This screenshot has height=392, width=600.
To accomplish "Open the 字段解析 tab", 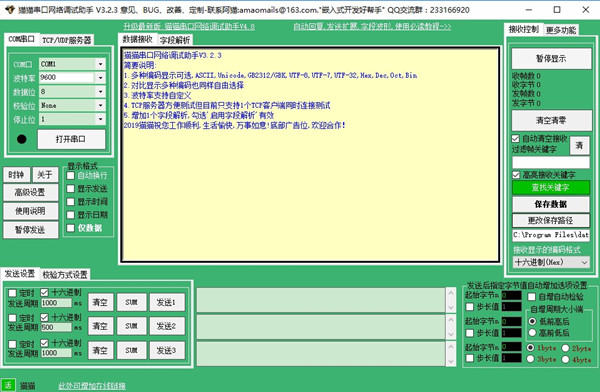I will coord(175,40).
